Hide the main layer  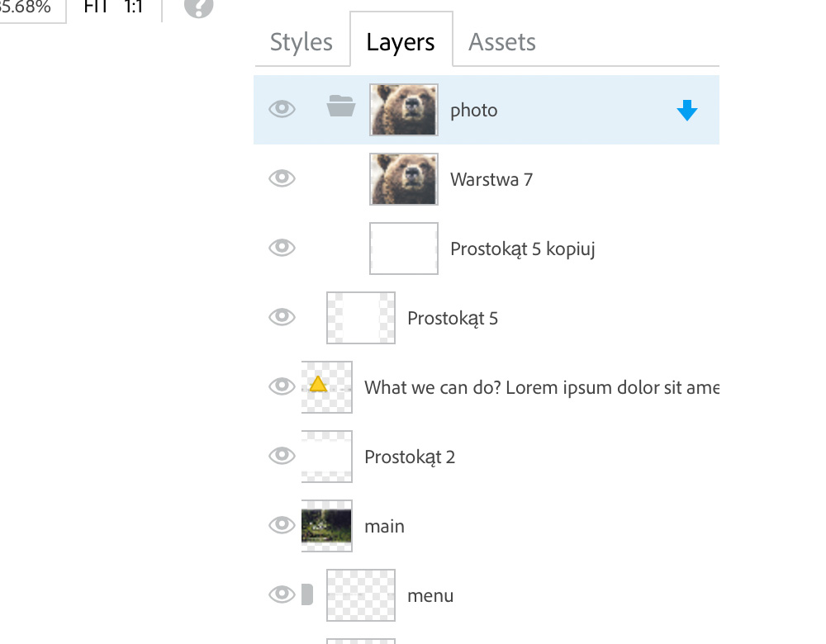282,525
